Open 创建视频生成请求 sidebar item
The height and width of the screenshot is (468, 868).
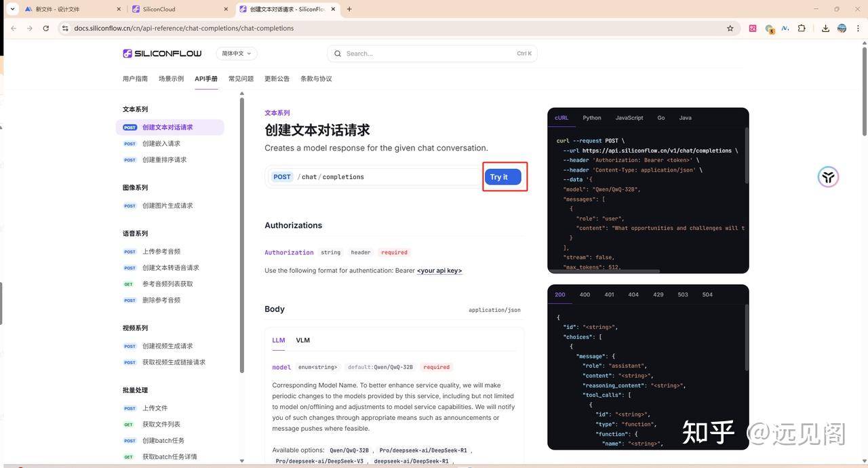tap(170, 346)
